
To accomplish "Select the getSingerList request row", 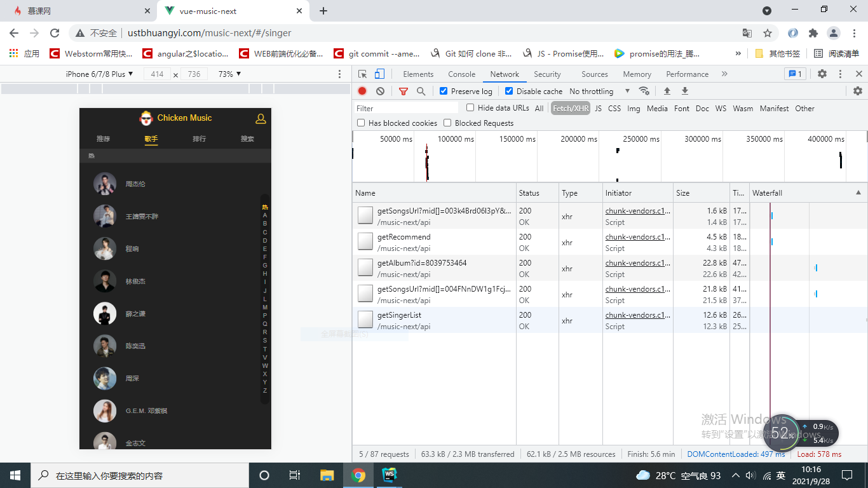I will tap(610, 320).
